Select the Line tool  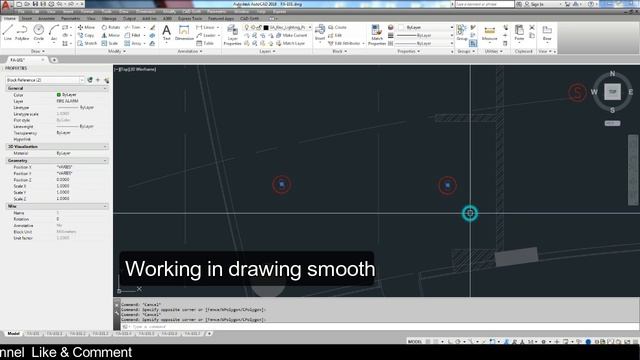(x=8, y=32)
